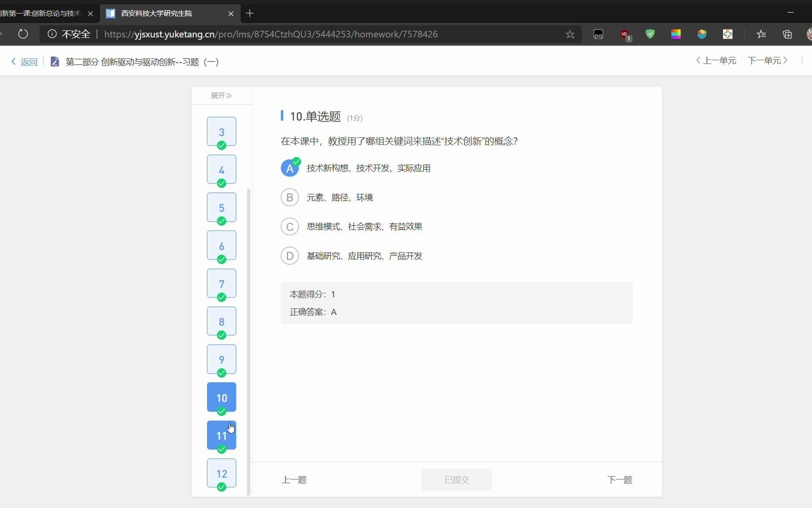The image size is (812, 508).
Task: Click the round multicolor extension icon
Action: (x=702, y=34)
